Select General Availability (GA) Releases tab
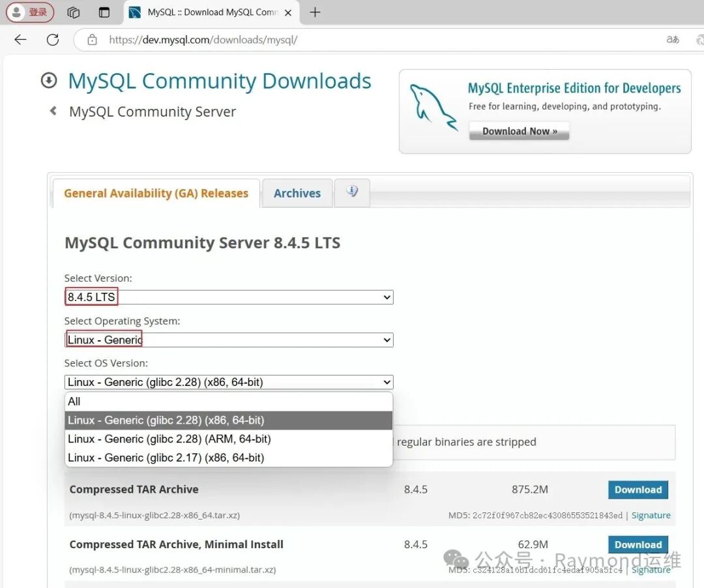Image resolution: width=704 pixels, height=588 pixels. coord(156,193)
